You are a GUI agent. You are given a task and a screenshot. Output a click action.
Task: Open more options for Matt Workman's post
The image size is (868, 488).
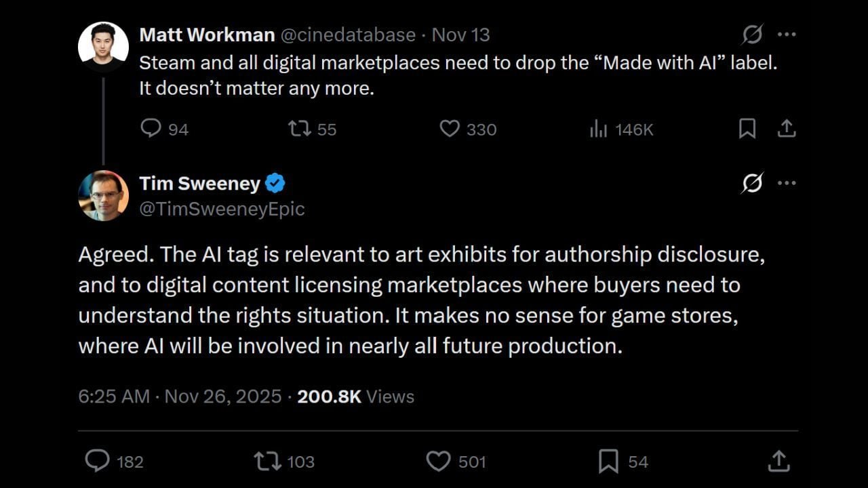(786, 35)
